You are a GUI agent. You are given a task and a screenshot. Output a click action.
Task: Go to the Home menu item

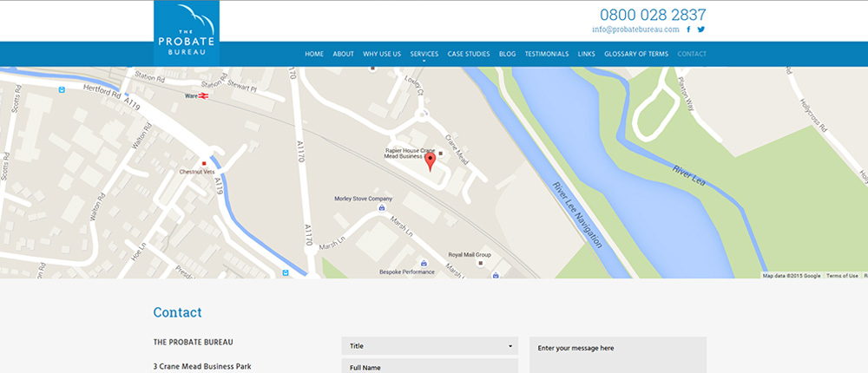click(x=314, y=54)
